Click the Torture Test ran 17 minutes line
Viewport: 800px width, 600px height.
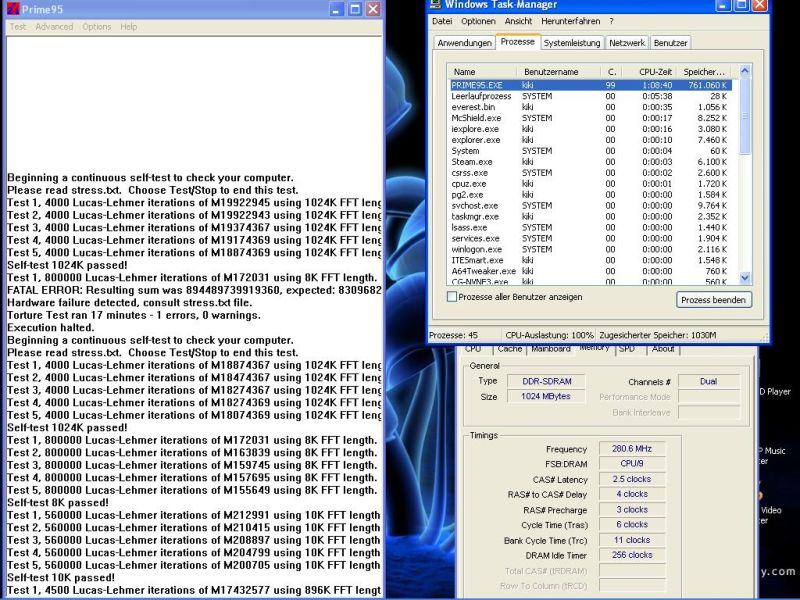[x=134, y=315]
